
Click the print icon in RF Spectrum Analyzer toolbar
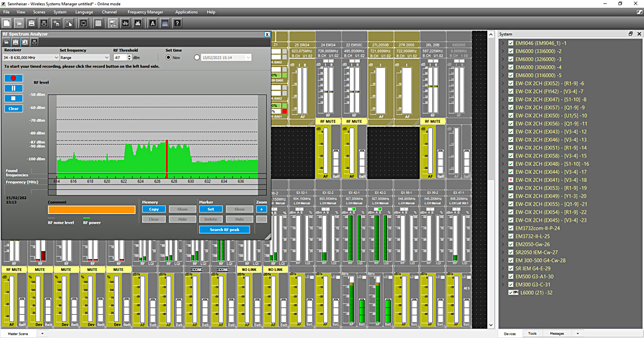(x=35, y=42)
